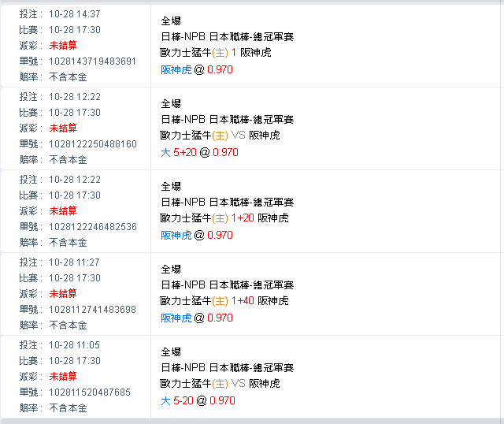
Task: Click bet time 10-28 14:37
Action: pos(75,14)
